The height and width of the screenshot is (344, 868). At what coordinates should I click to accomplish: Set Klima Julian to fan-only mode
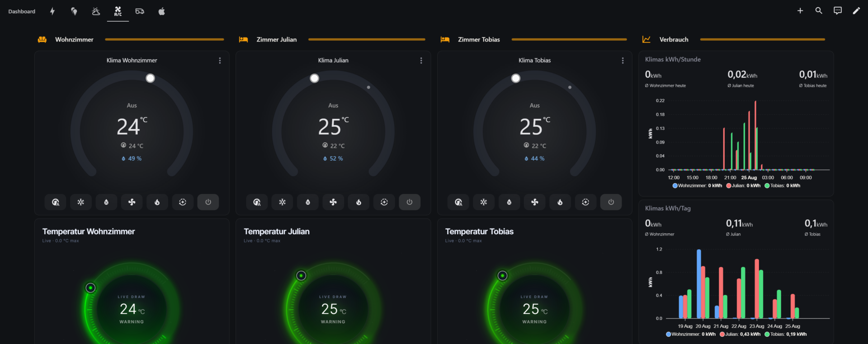pyautogui.click(x=333, y=202)
